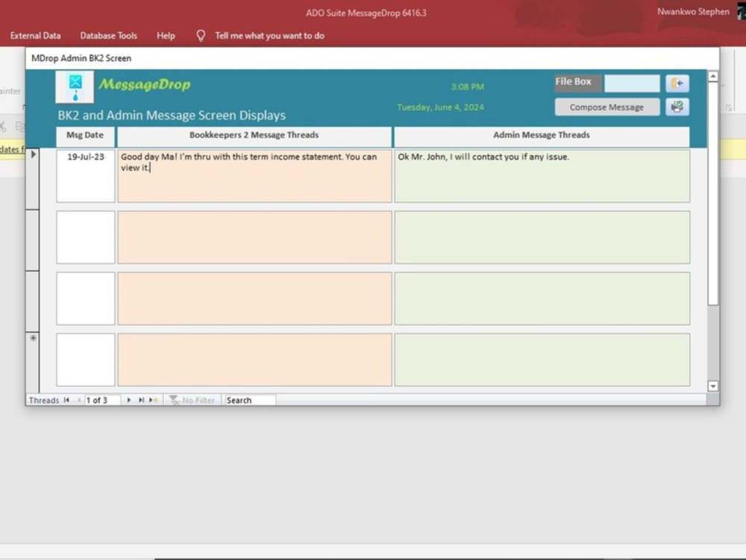The height and width of the screenshot is (560, 746).
Task: Click the Tell me lightbulb icon
Action: point(201,36)
